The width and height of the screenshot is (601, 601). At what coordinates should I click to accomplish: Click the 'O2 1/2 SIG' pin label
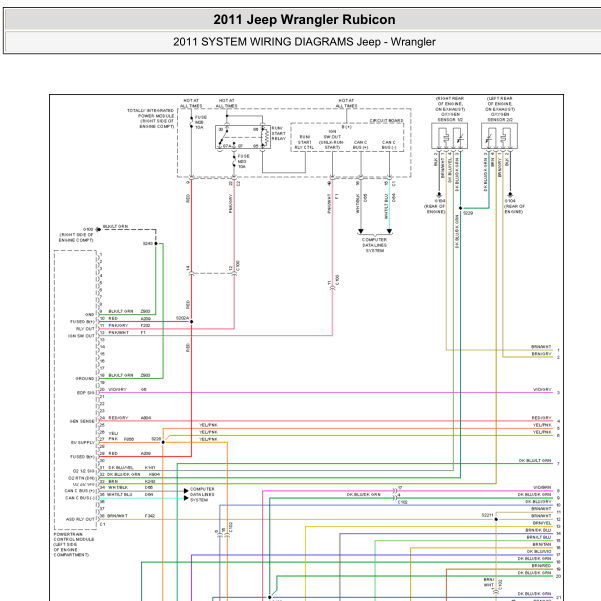[83, 471]
